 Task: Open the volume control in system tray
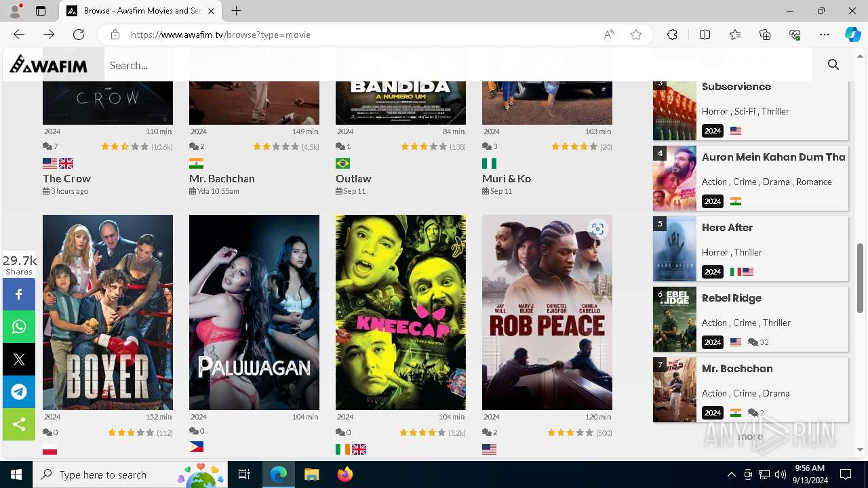[781, 474]
